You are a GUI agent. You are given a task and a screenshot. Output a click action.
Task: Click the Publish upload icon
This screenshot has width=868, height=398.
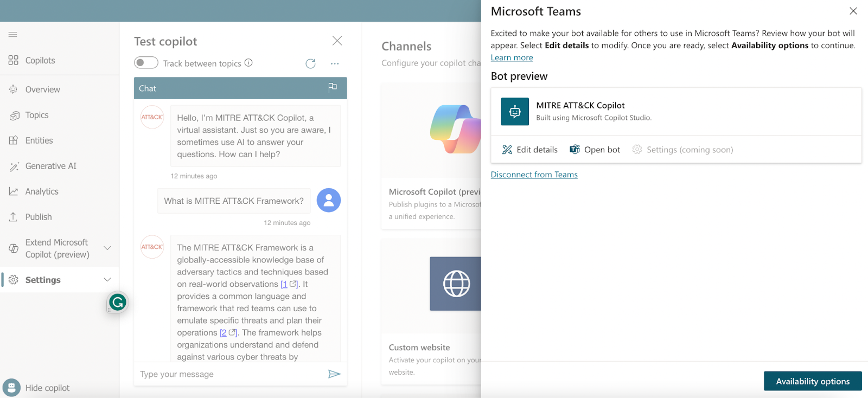tap(14, 217)
